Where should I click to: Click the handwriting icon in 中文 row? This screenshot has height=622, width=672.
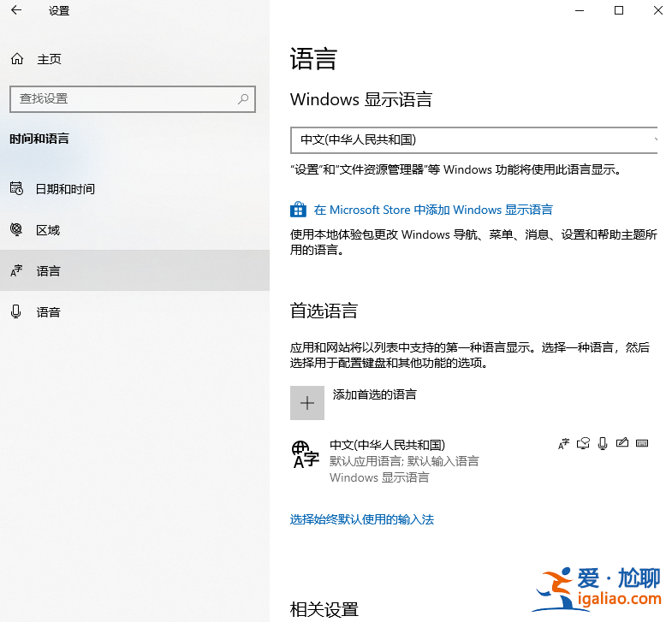pyautogui.click(x=622, y=443)
